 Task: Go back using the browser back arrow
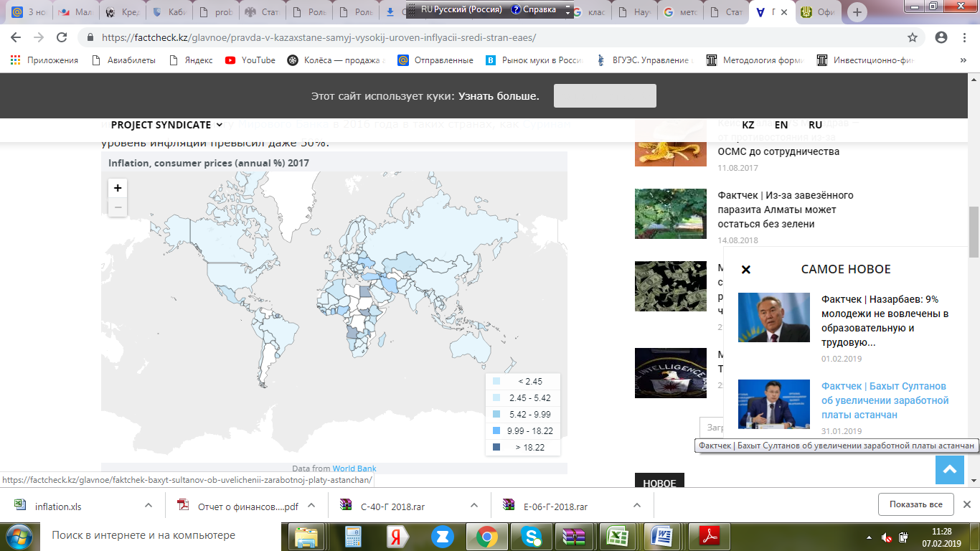click(17, 37)
